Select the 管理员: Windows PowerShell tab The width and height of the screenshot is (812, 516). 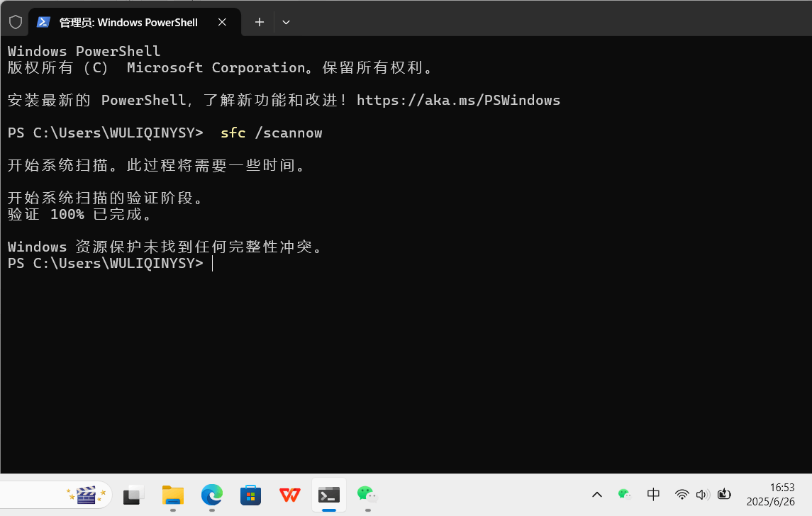pyautogui.click(x=135, y=22)
